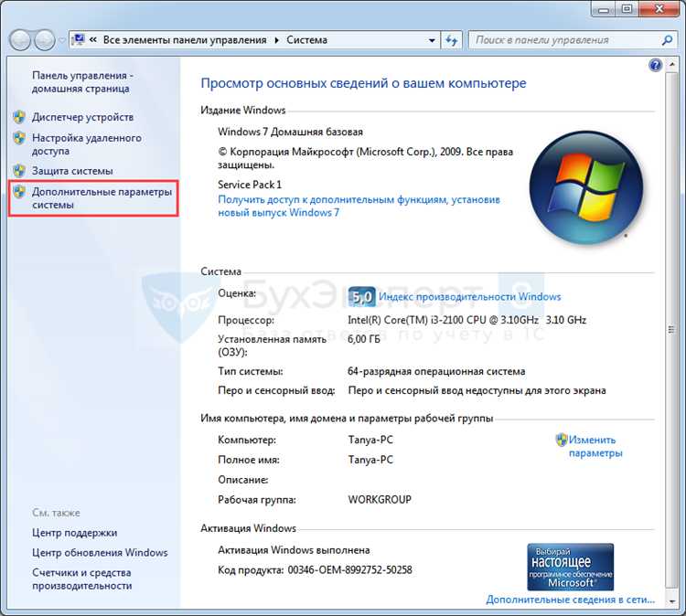
Task: Select the 'Система' breadcrumb item
Action: pyautogui.click(x=306, y=40)
